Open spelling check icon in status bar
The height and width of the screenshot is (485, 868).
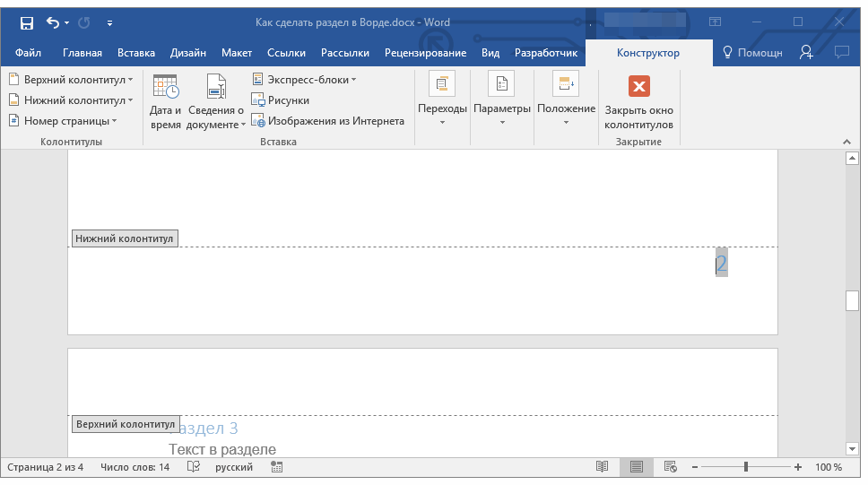[193, 467]
